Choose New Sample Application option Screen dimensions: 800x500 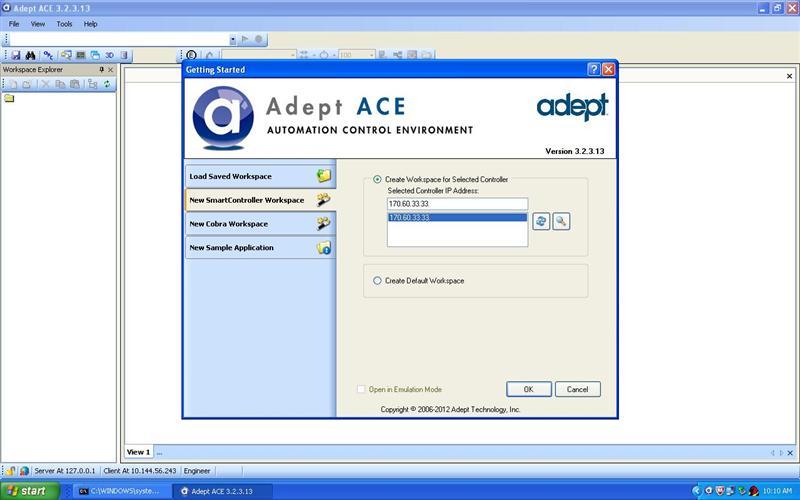tap(260, 247)
